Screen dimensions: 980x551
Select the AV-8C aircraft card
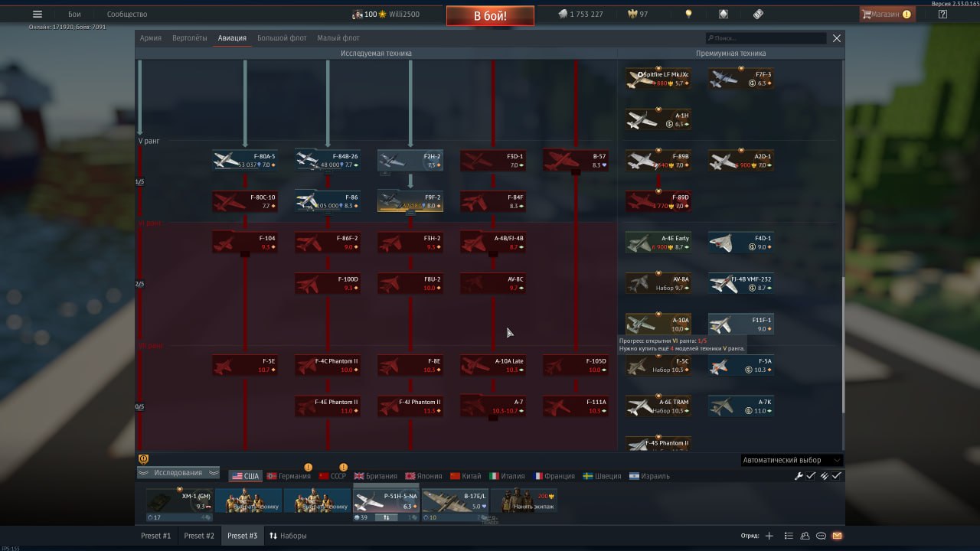(493, 283)
